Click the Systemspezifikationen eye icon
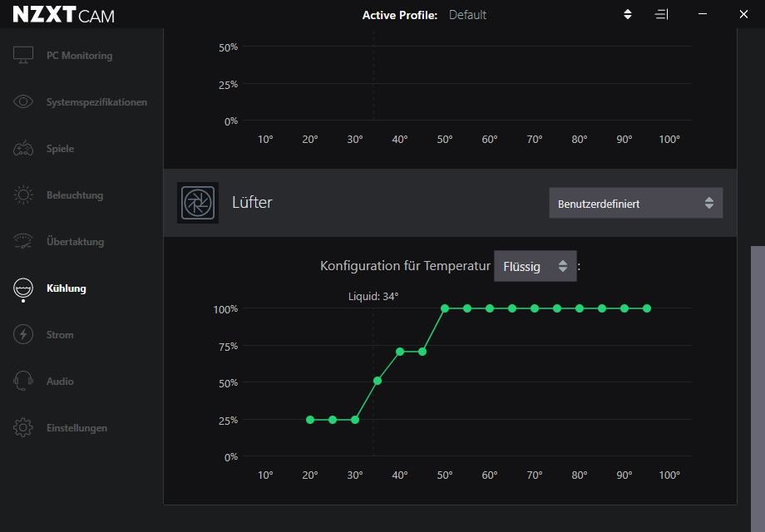Viewport: 765px width, 532px height. (23, 101)
